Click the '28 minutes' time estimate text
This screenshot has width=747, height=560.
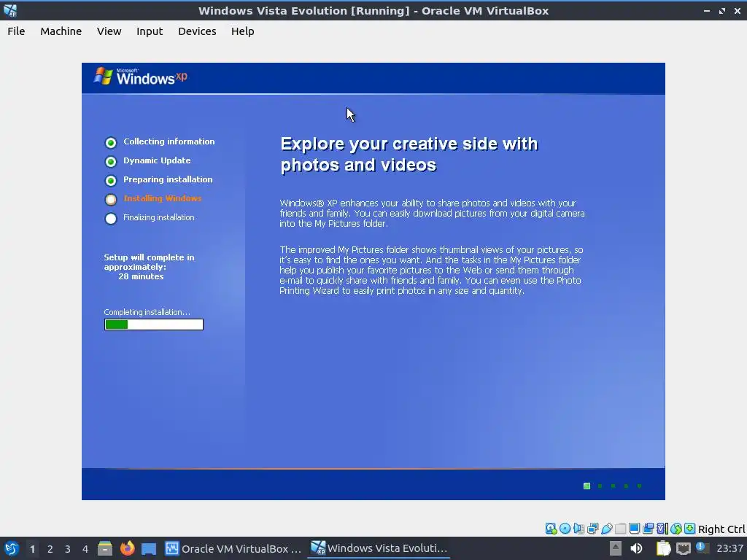tap(141, 276)
